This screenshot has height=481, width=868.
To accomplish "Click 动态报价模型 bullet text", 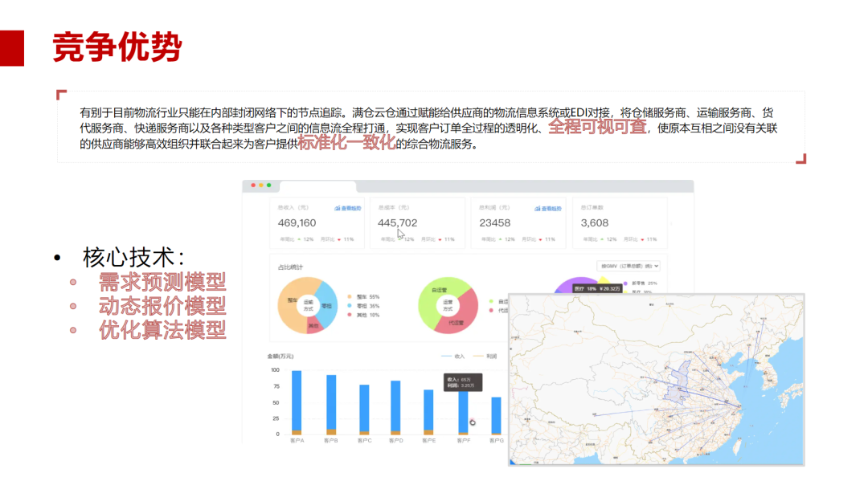I will click(162, 306).
